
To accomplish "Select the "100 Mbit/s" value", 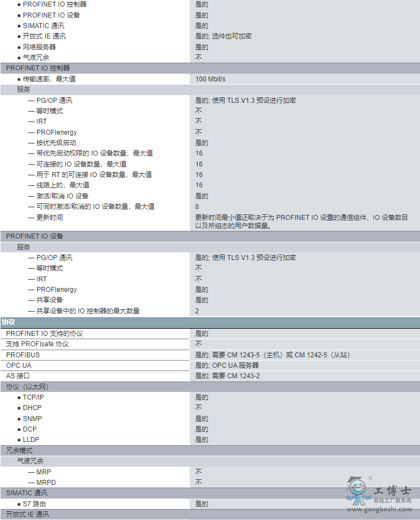I will [211, 79].
